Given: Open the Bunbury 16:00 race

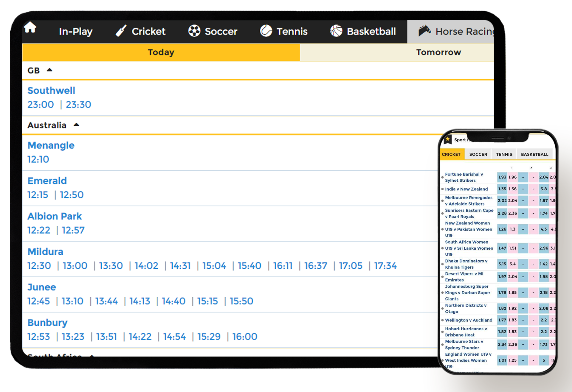Looking at the screenshot, I should pos(244,337).
